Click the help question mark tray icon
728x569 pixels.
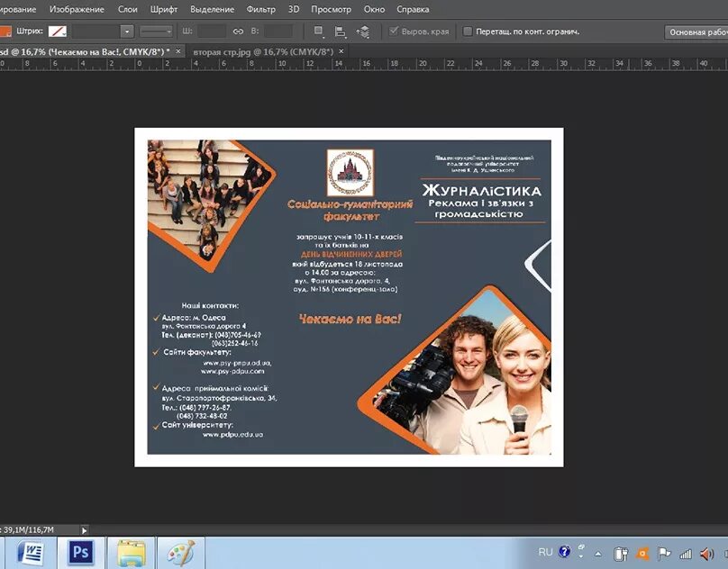tap(565, 552)
